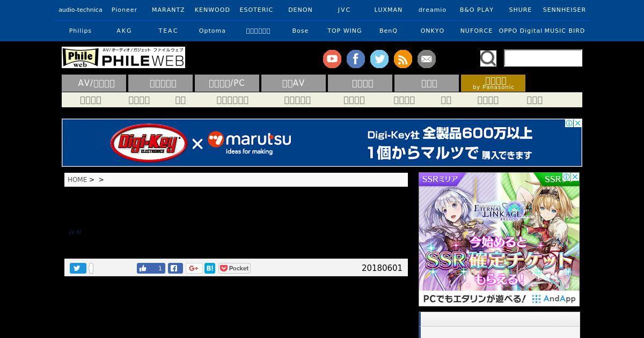The width and height of the screenshot is (644, 338).
Task: Save article to Pocket
Action: [235, 268]
